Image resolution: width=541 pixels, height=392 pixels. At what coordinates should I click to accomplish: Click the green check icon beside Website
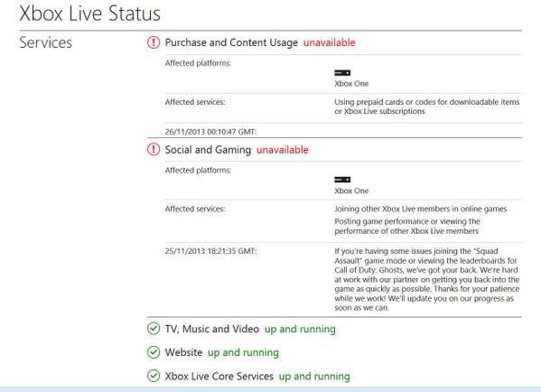154,352
